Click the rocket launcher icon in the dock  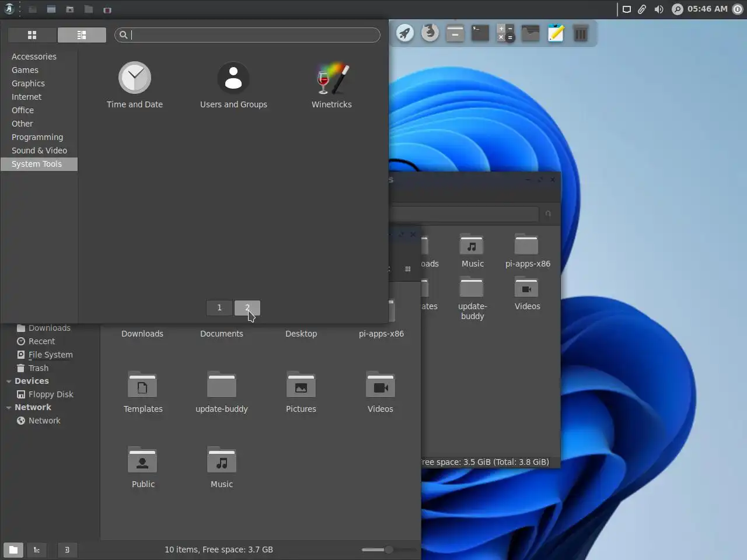404,33
